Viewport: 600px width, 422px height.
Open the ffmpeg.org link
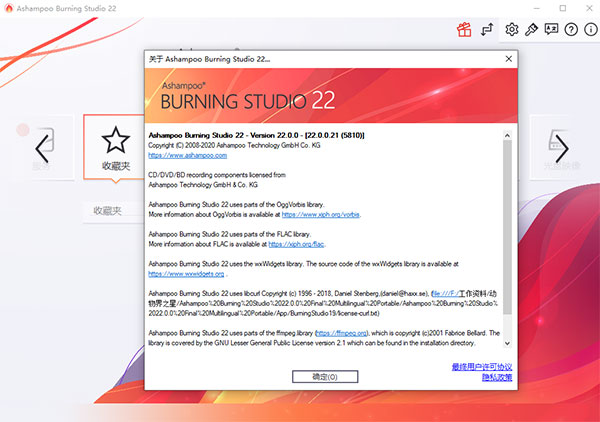(342, 333)
